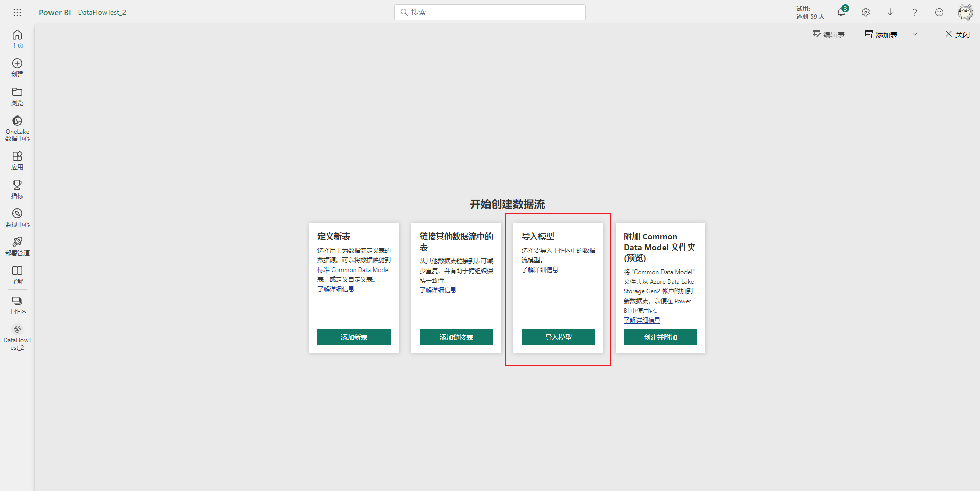
Task: Open the settings gear icon
Action: click(866, 12)
